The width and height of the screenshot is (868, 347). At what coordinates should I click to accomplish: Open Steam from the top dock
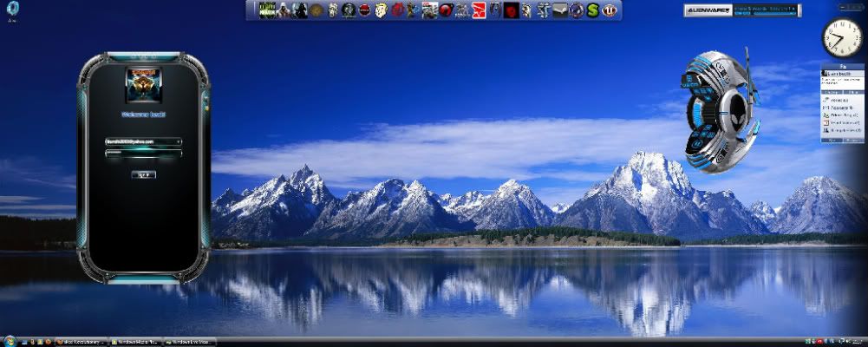(x=560, y=10)
